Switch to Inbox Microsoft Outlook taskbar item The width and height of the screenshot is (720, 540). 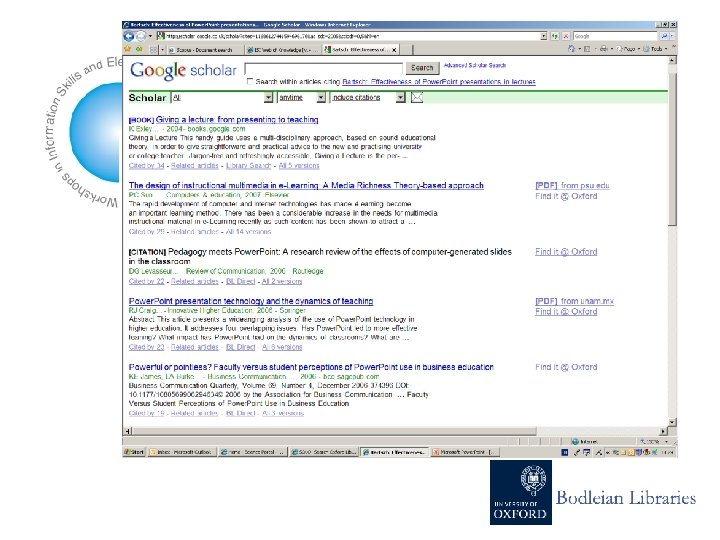point(181,452)
